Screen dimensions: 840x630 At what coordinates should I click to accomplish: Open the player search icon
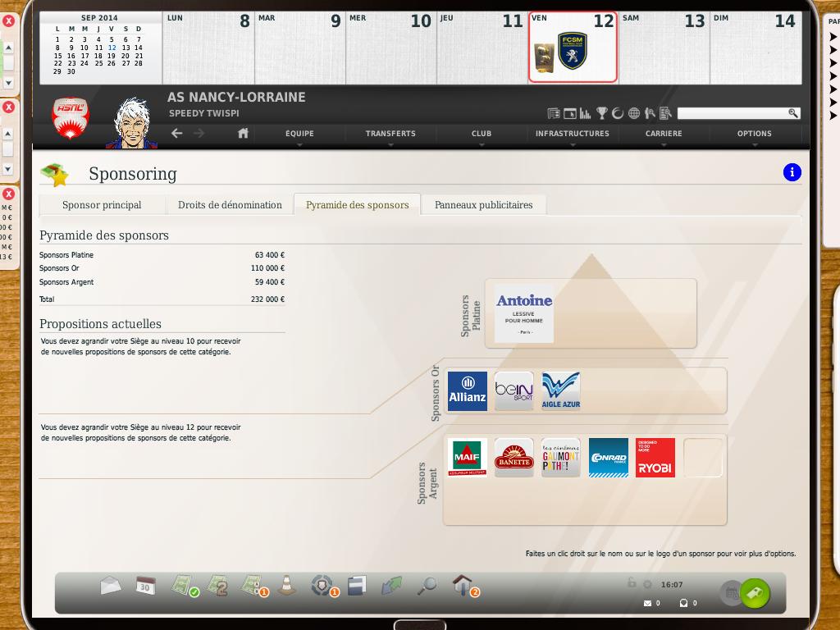pyautogui.click(x=650, y=113)
